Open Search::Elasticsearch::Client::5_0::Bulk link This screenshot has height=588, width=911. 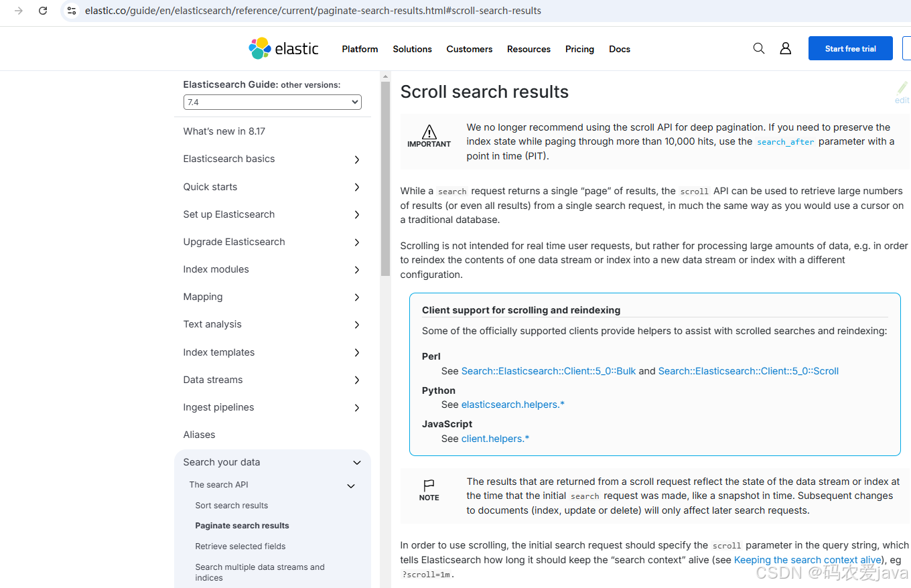(x=549, y=371)
